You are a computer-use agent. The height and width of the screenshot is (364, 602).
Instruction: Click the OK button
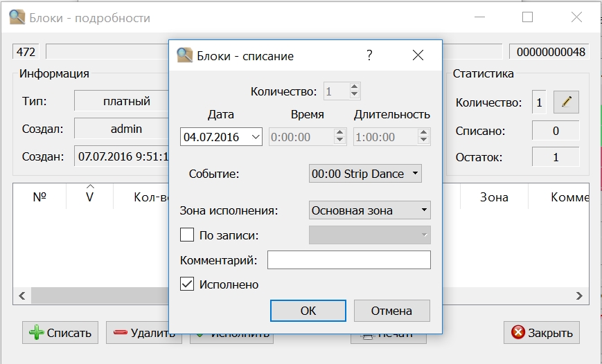click(x=308, y=311)
